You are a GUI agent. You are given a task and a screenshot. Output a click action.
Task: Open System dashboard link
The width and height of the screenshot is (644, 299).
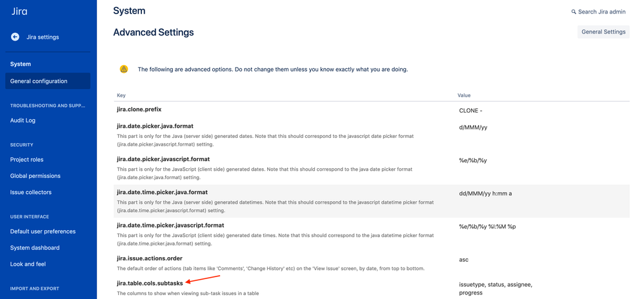35,247
